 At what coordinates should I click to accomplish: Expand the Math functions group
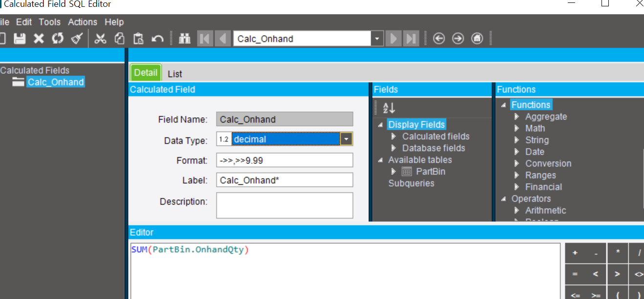(517, 128)
